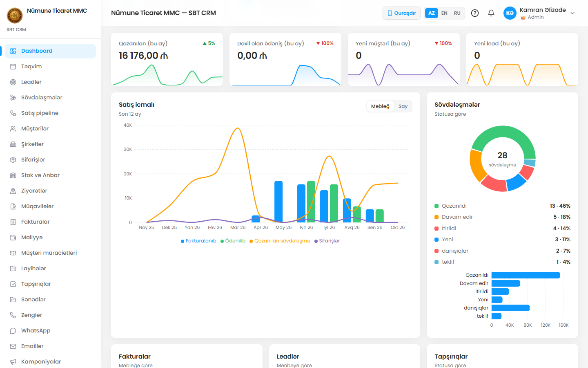Open Tapşırıqlar menu item
The height and width of the screenshot is (368, 588).
click(50, 284)
